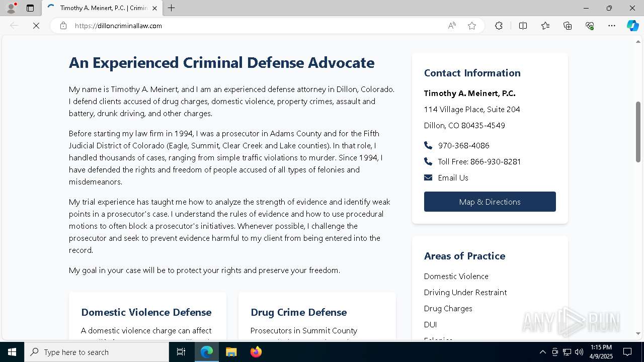The image size is (644, 362).
Task: Click Contact Information heading
Action: click(472, 73)
